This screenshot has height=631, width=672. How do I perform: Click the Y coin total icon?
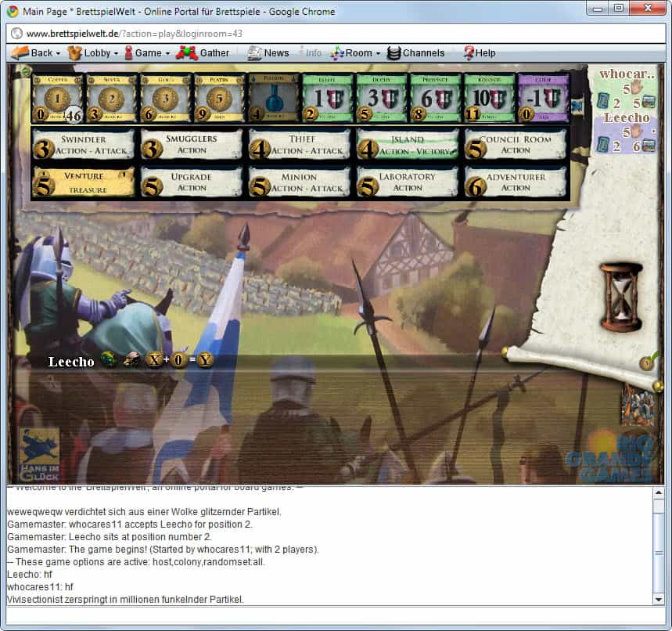(x=205, y=360)
